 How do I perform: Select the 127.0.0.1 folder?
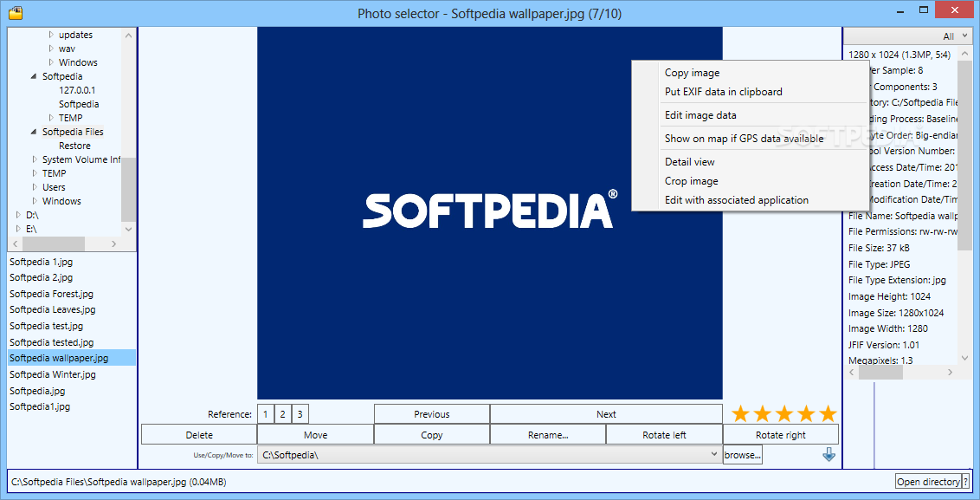coord(77,90)
